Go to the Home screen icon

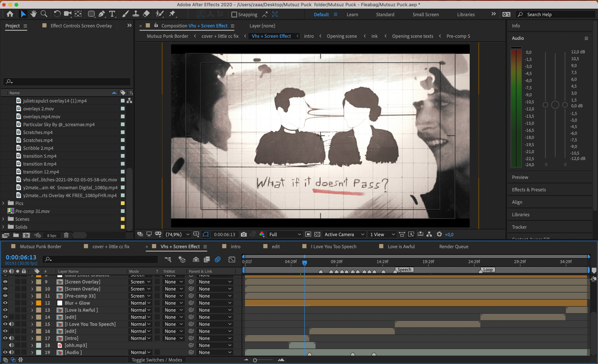(x=10, y=14)
